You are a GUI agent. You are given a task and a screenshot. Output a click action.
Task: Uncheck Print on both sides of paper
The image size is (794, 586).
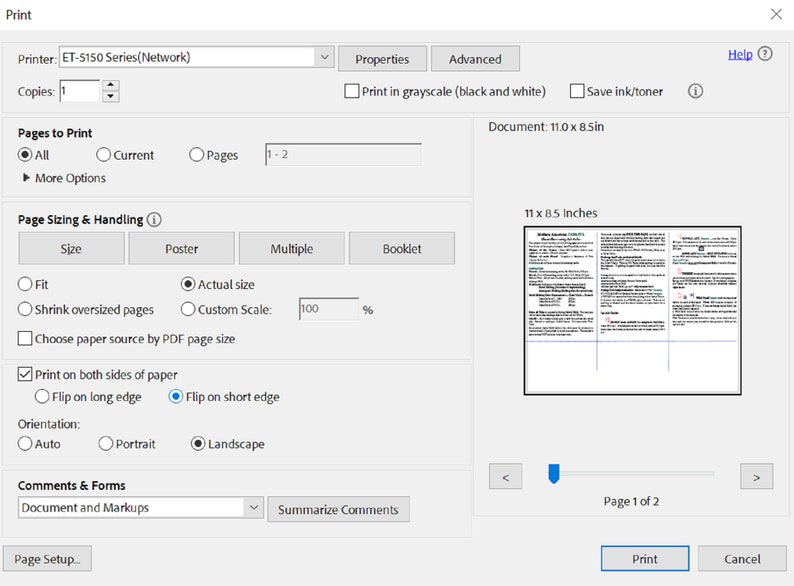point(25,374)
